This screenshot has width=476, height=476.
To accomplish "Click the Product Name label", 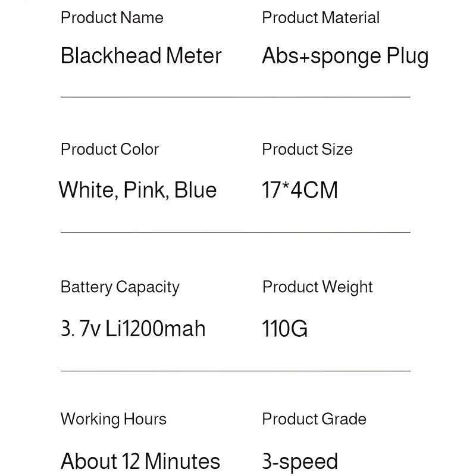I will (x=112, y=18).
